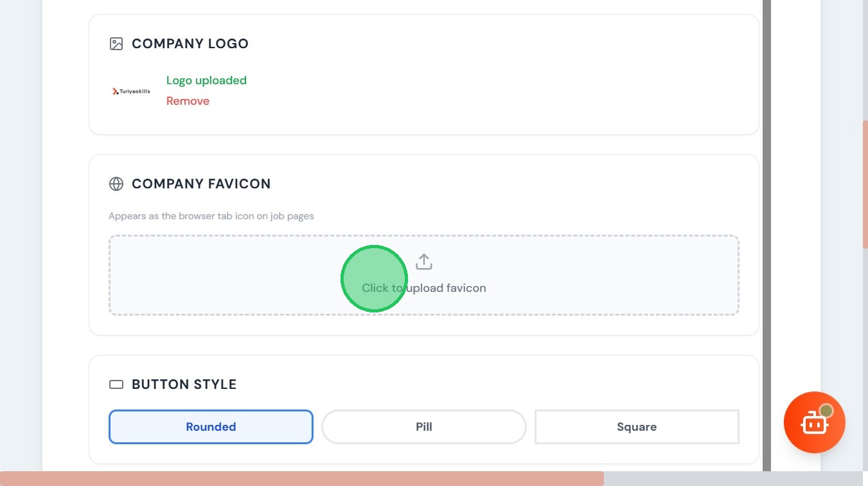Click the gray inner panel vertical scrollbar
868x486 pixels.
(x=766, y=193)
